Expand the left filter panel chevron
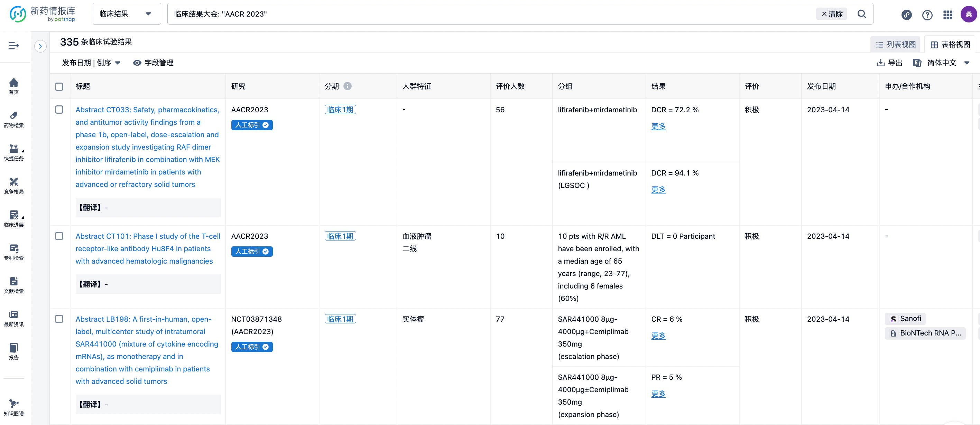Screen dimensions: 980x425 [x=40, y=46]
